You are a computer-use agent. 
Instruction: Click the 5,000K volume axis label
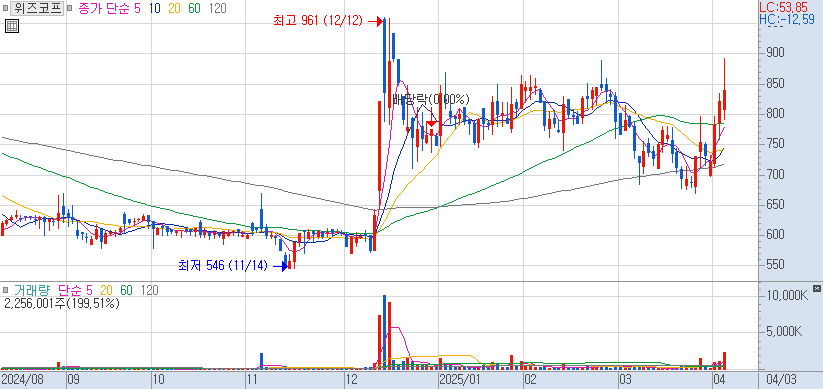(785, 332)
